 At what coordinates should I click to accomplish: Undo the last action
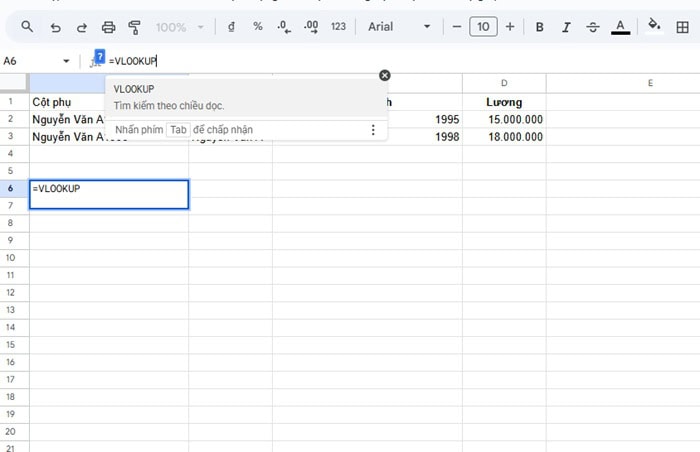coord(55,27)
